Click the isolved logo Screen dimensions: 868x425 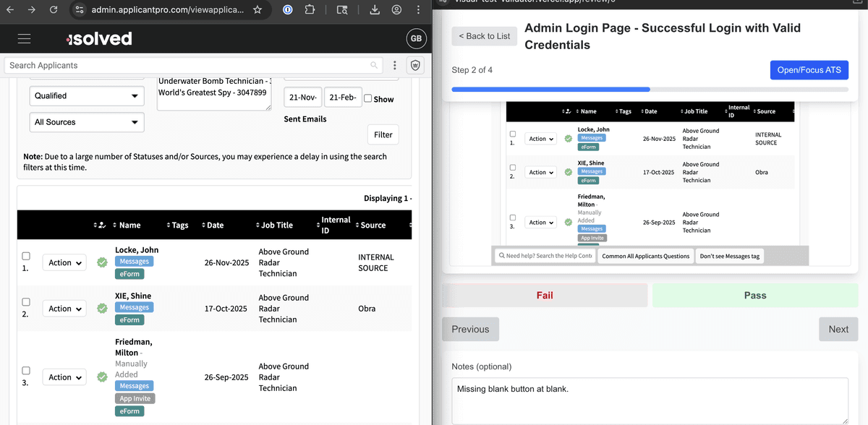coord(99,39)
